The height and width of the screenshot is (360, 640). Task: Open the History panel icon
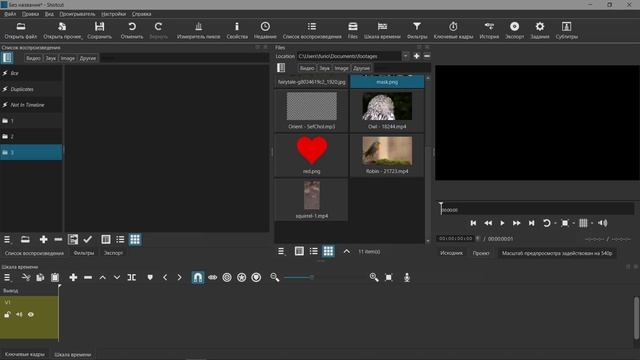(x=489, y=27)
